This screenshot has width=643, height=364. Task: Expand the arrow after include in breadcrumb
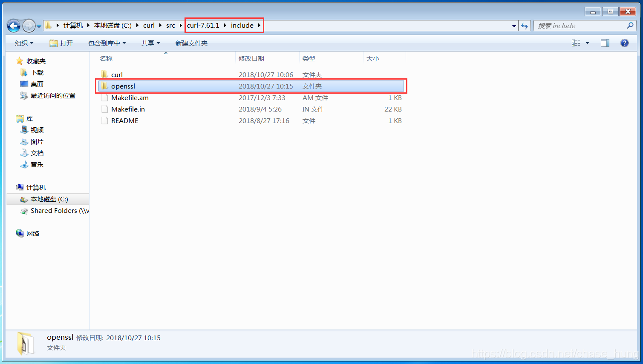pos(259,26)
